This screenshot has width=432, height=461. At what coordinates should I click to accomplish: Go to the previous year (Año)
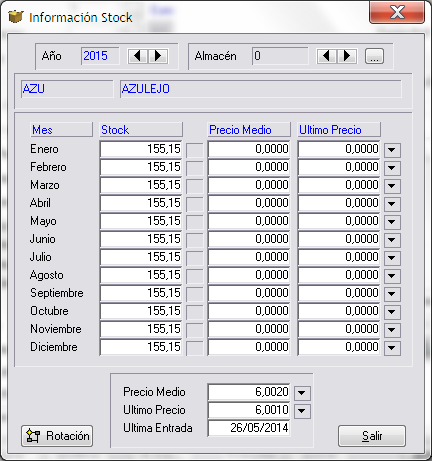point(138,56)
